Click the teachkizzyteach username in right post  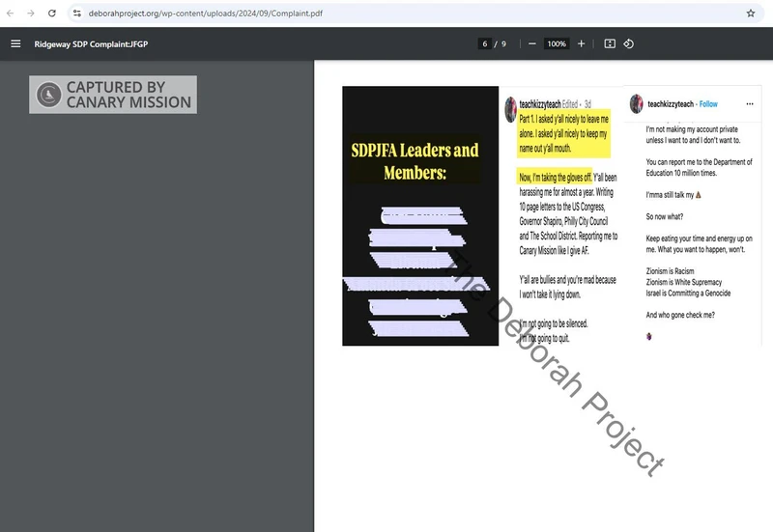670,104
